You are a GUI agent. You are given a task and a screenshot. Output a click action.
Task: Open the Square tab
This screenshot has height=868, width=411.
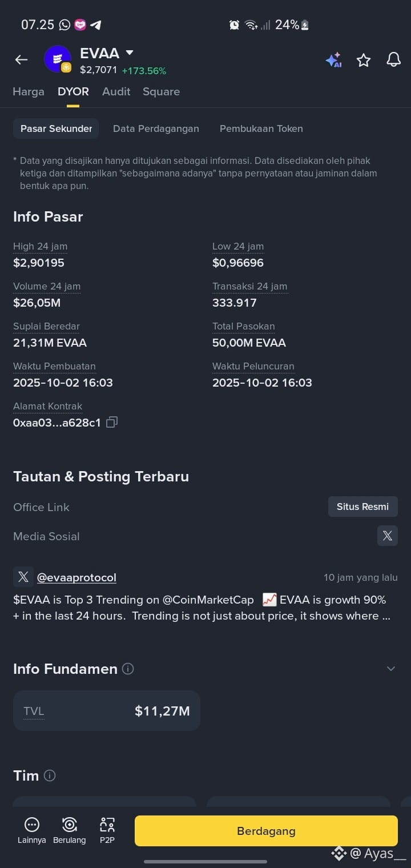point(162,91)
